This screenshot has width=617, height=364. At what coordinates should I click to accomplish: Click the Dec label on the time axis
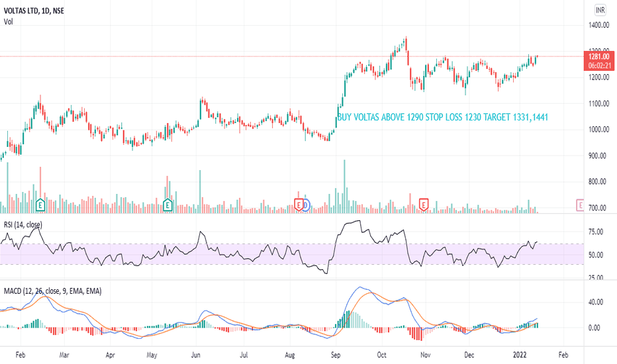click(469, 355)
